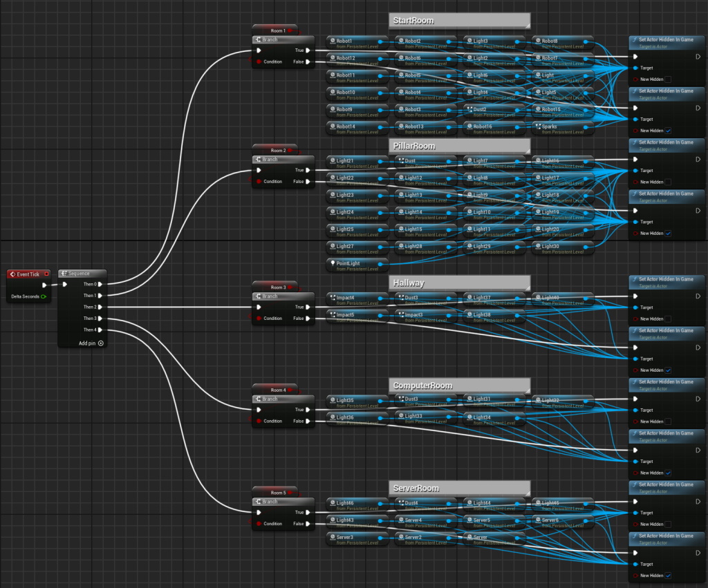
Task: Click the Event Tick diamond icon
Action: [13, 274]
